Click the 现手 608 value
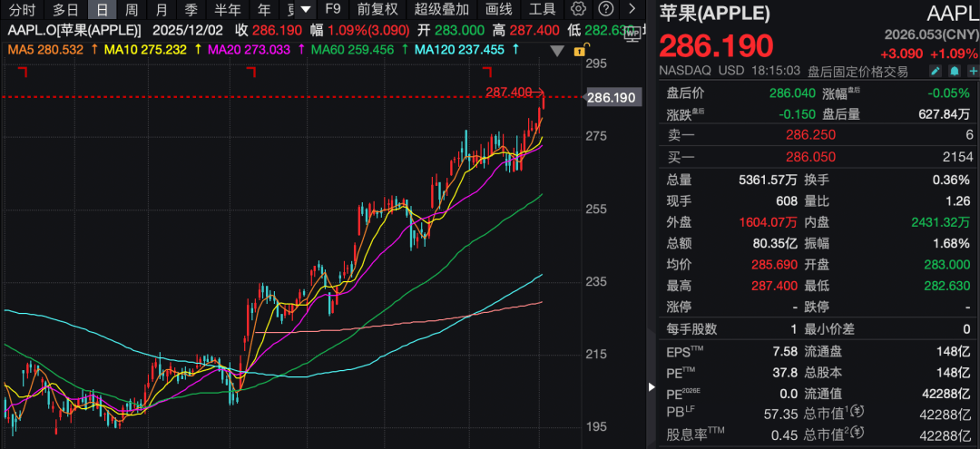980x449 pixels. [787, 201]
